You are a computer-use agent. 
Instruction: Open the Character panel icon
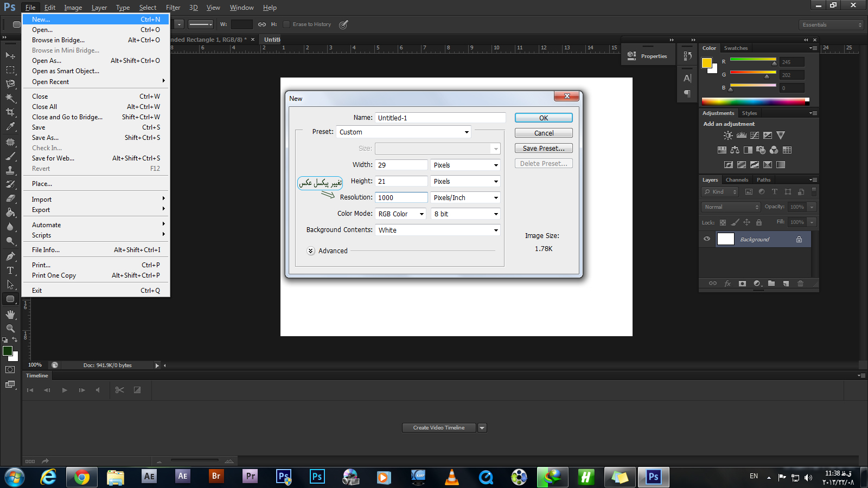(687, 78)
